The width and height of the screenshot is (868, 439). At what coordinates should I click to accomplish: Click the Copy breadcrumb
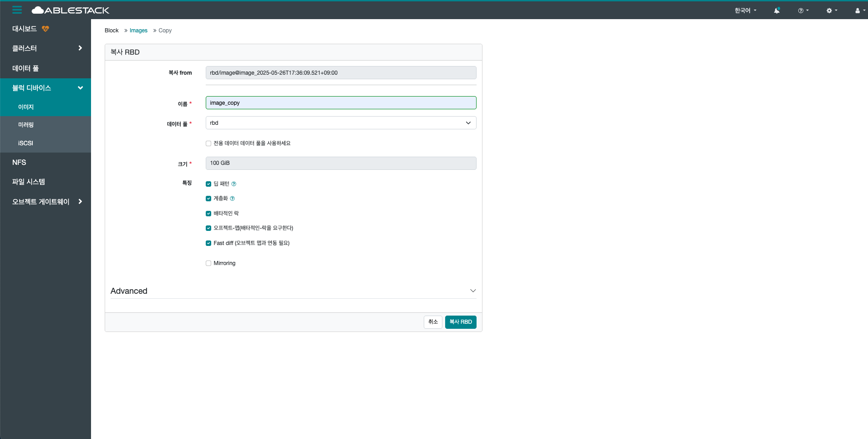165,31
